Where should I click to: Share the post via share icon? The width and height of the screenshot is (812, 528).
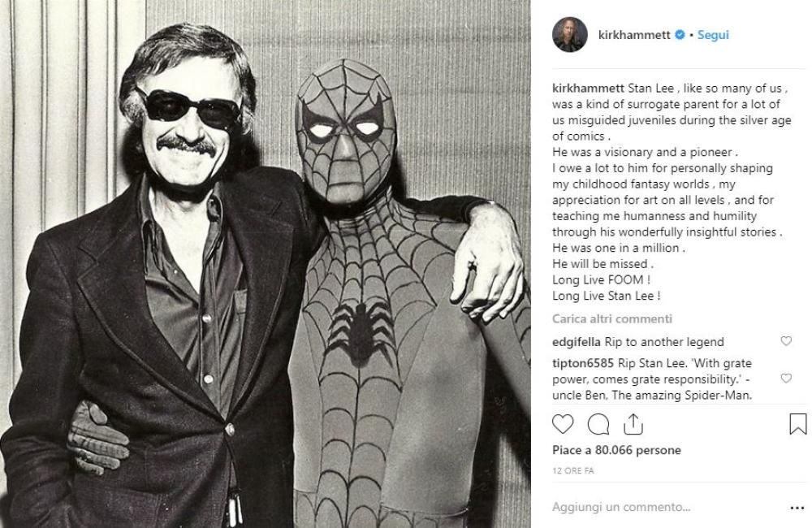(633, 424)
